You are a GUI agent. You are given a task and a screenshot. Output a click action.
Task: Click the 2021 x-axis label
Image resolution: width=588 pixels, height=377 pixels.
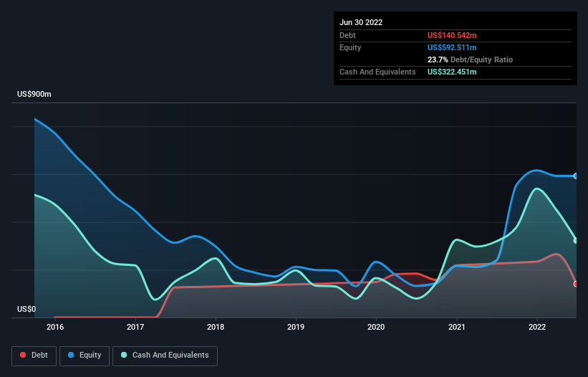[457, 327]
